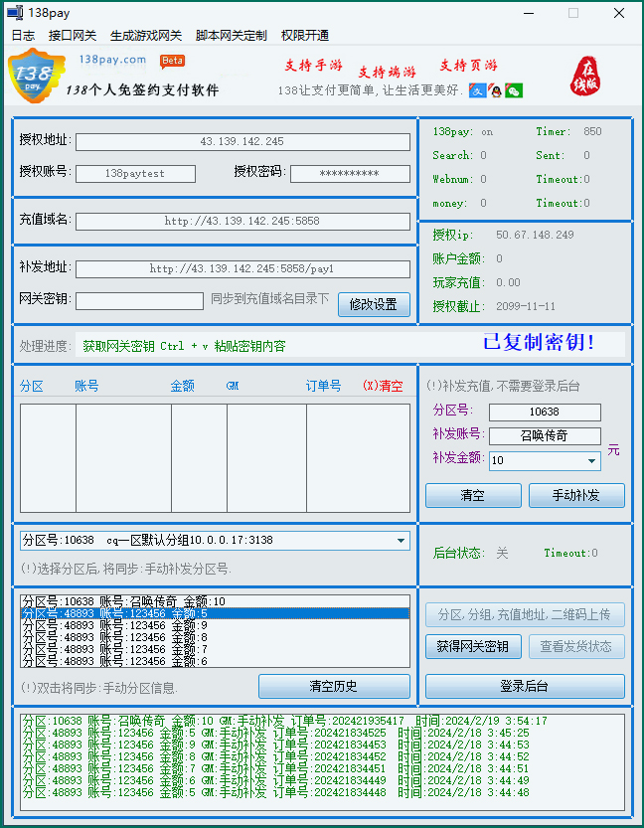This screenshot has width=644, height=828.
Task: Click the empty 网关密钥 input field
Action: 139,301
